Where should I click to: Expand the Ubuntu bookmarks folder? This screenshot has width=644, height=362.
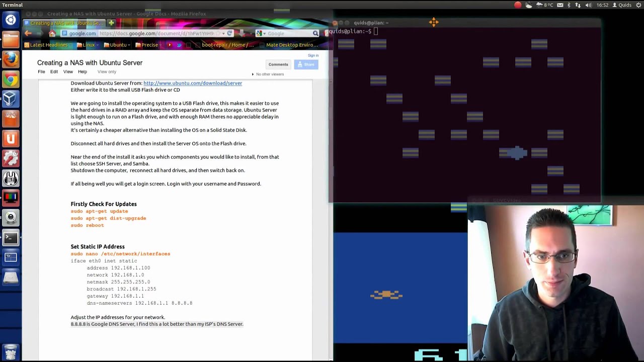117,45
